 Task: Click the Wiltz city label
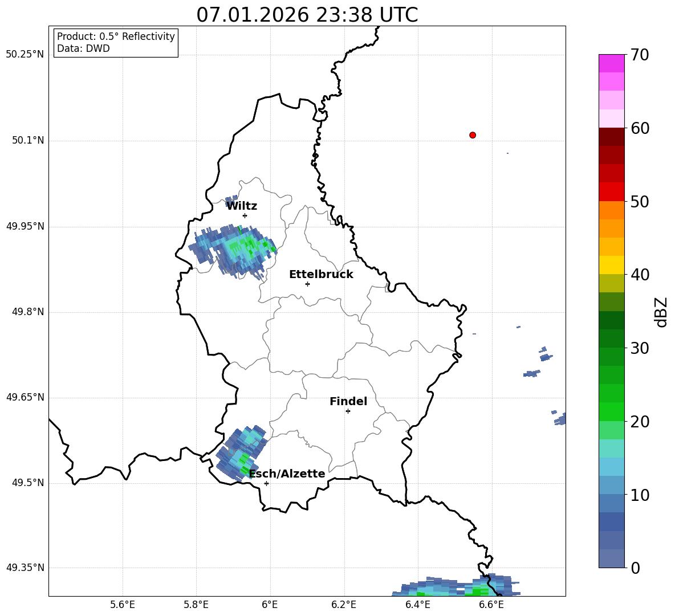[242, 206]
